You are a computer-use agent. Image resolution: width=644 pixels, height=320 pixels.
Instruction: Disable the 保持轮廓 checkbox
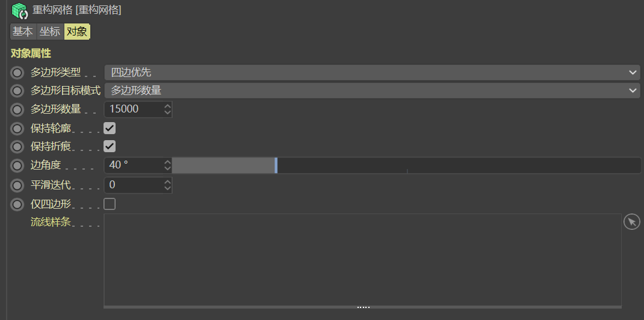(110, 128)
